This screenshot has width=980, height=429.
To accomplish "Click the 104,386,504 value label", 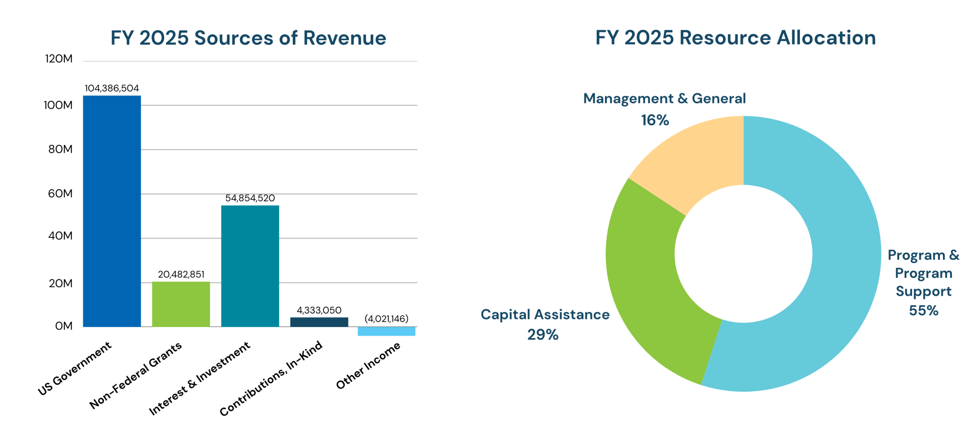I will coord(112,88).
